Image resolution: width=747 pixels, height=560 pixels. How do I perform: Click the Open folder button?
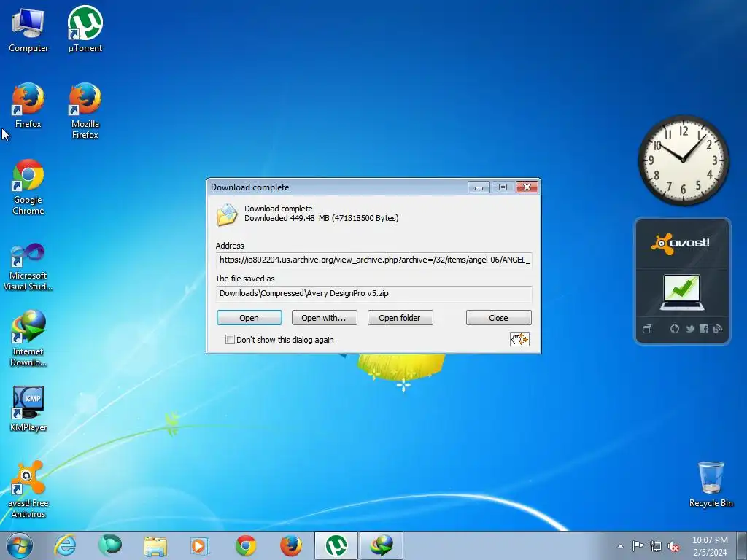[x=400, y=318]
